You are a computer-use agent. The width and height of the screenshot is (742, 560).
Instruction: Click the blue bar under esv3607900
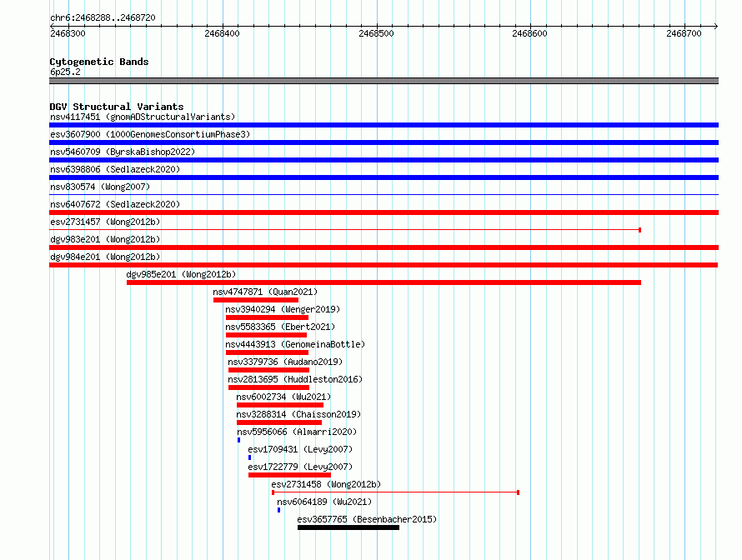point(384,142)
